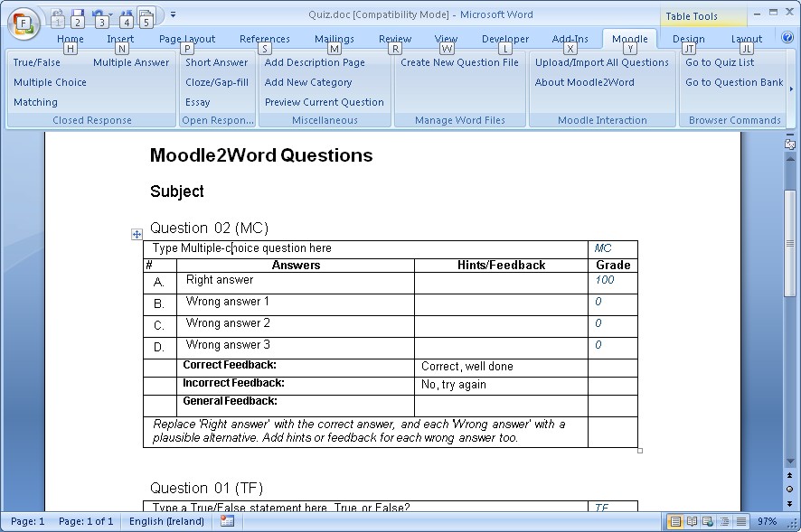Switch to Outline view
The height and width of the screenshot is (532, 801).
click(724, 521)
